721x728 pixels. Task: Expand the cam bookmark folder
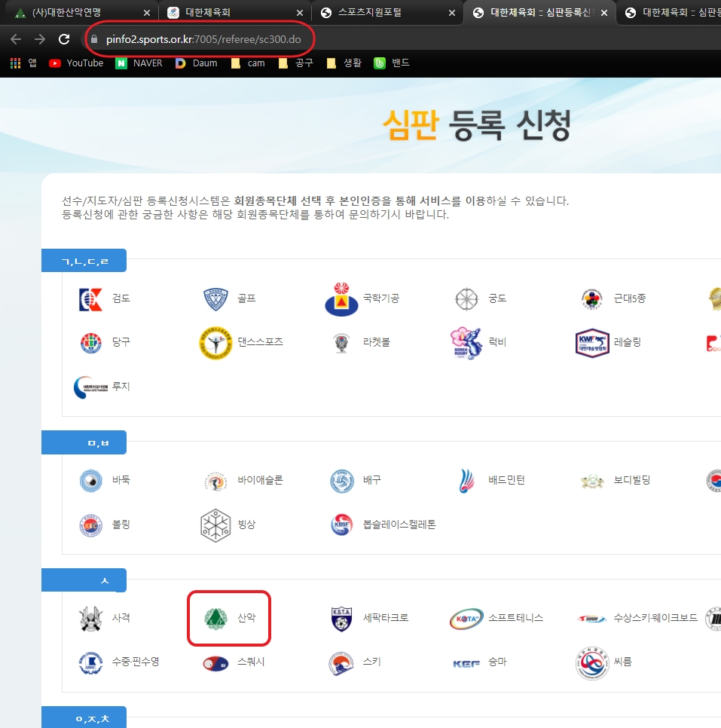[x=249, y=63]
